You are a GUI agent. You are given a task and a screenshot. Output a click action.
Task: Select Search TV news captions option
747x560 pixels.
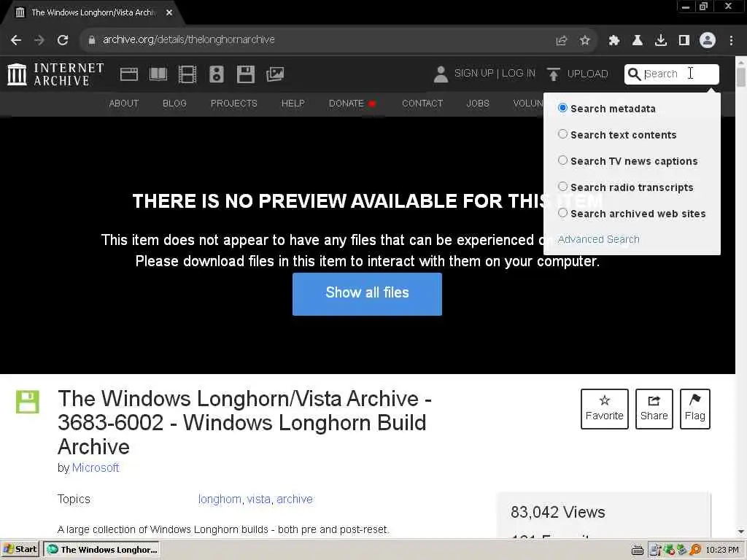pos(562,160)
